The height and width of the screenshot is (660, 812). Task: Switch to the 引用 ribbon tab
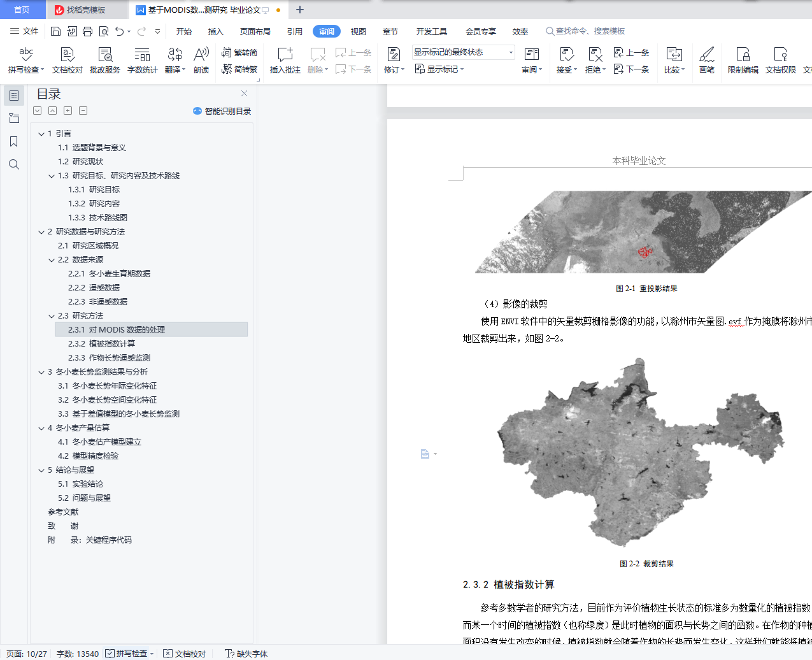tap(295, 31)
